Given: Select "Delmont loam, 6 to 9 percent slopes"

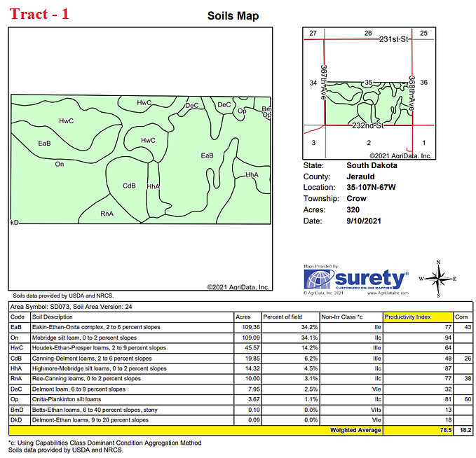Looking at the screenshot, I should [79, 389].
